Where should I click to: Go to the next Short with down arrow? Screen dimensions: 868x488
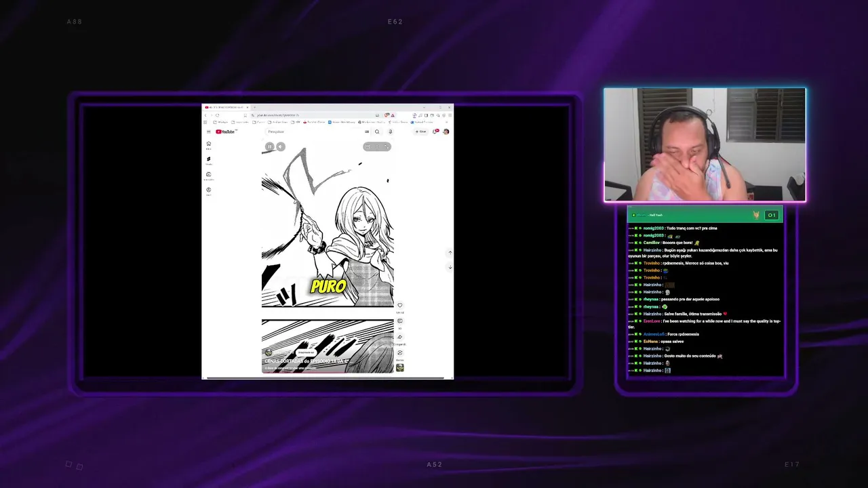[x=450, y=267]
